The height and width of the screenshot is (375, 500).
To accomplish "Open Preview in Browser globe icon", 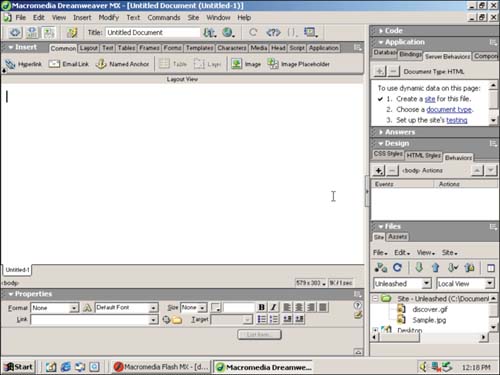I will 228,32.
